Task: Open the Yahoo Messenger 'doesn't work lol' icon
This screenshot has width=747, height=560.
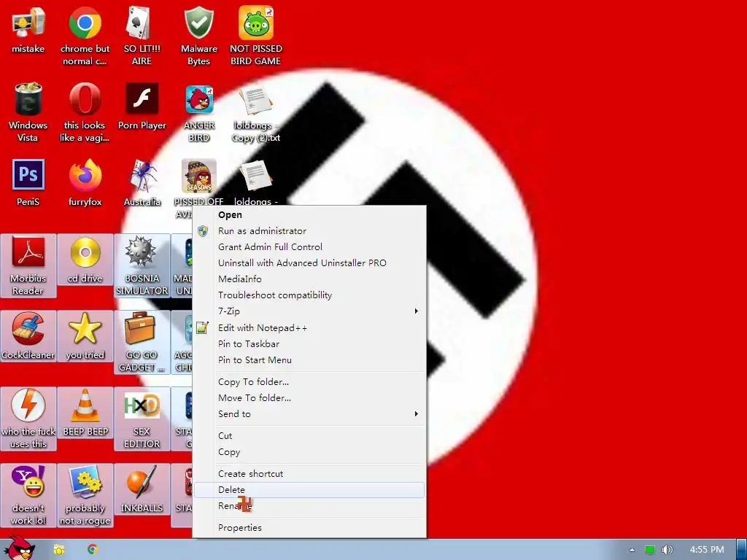Action: click(x=28, y=495)
